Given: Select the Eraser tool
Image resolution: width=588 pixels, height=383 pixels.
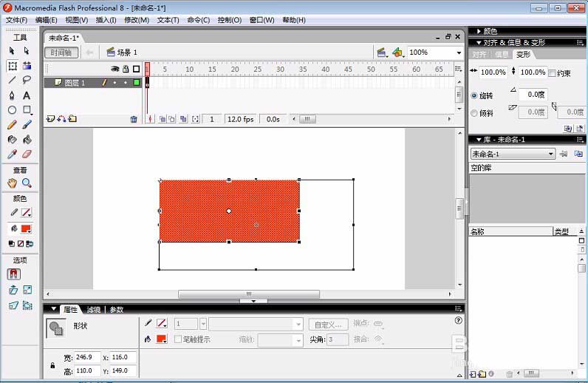Looking at the screenshot, I should click(x=27, y=155).
